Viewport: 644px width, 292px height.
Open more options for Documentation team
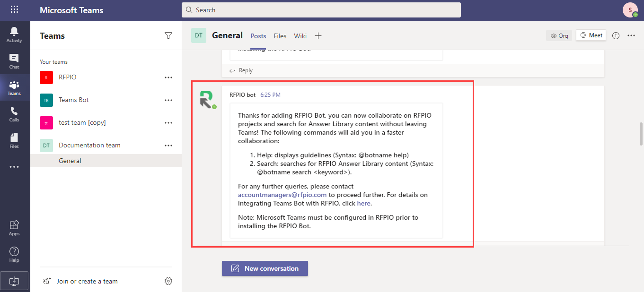(x=168, y=145)
